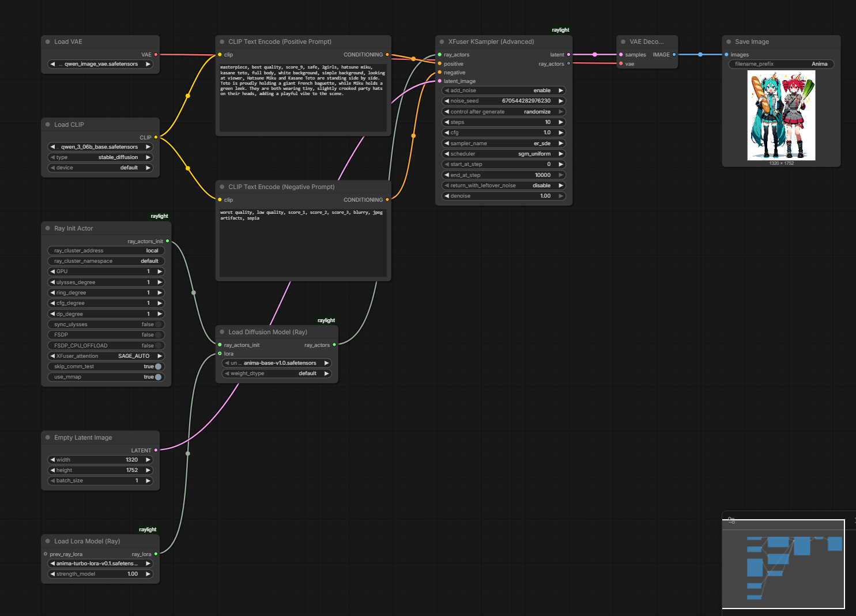The width and height of the screenshot is (856, 616).
Task: Open the qwen_image_vae.safetensors VAE dropdown
Action: pos(100,64)
